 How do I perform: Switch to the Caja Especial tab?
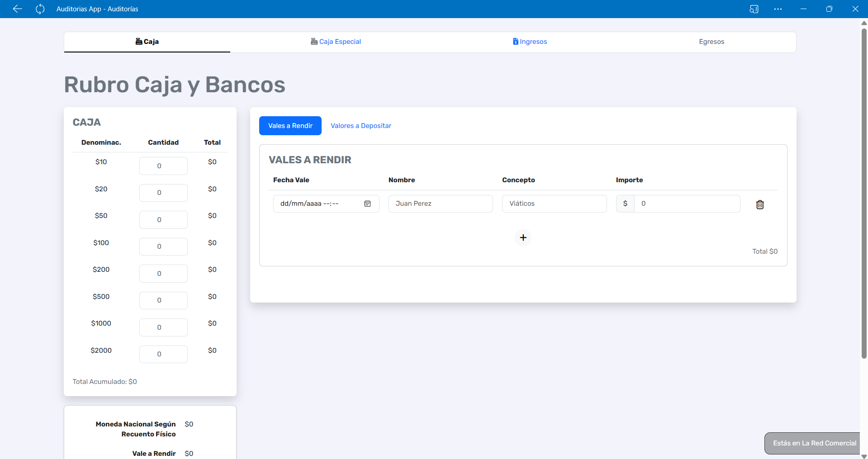[x=336, y=42]
